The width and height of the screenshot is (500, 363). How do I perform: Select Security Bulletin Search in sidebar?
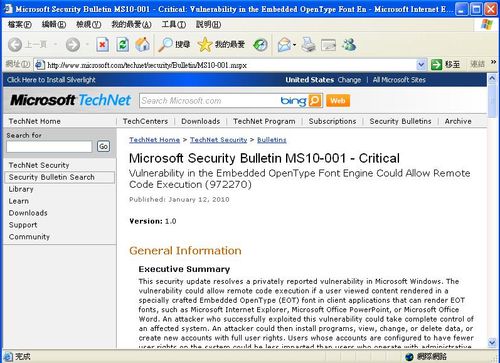(60, 177)
